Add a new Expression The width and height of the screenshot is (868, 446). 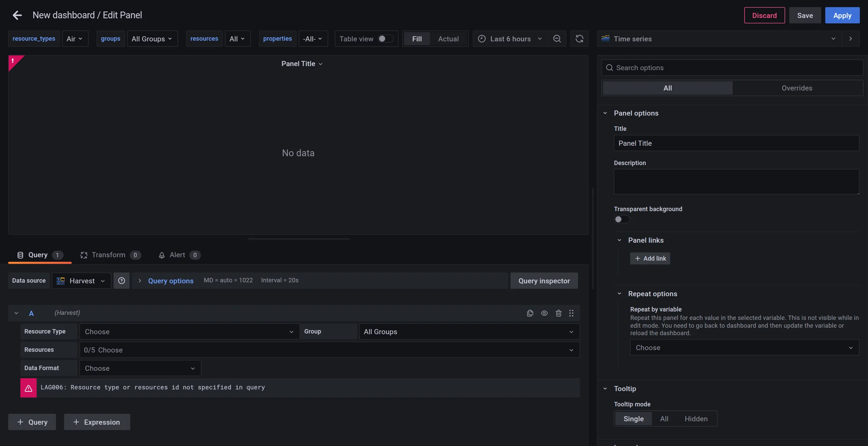97,422
